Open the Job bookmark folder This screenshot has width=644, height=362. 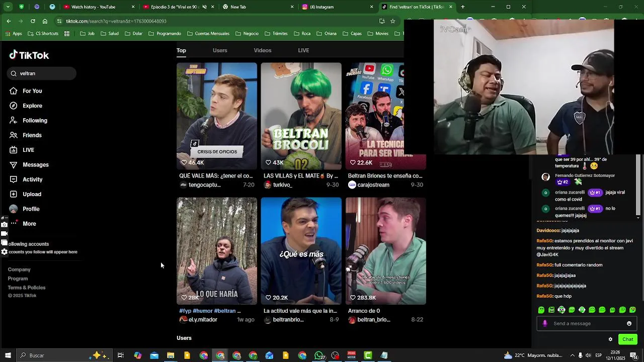87,34
